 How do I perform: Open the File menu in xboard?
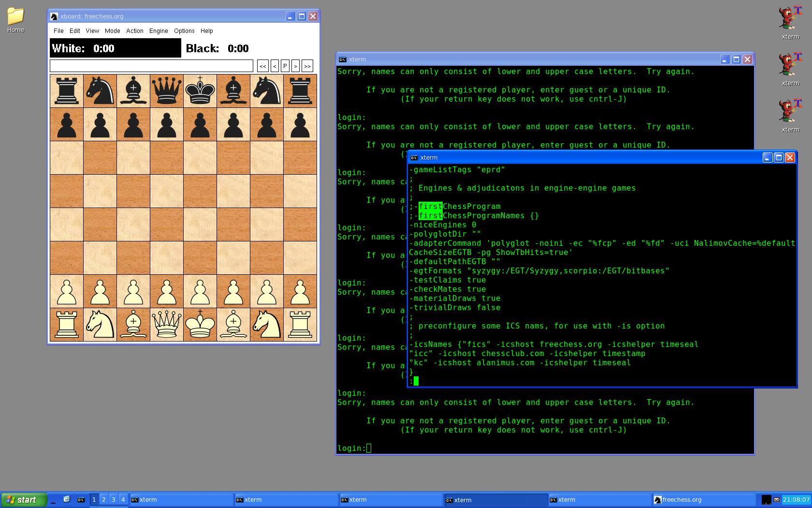pyautogui.click(x=58, y=31)
